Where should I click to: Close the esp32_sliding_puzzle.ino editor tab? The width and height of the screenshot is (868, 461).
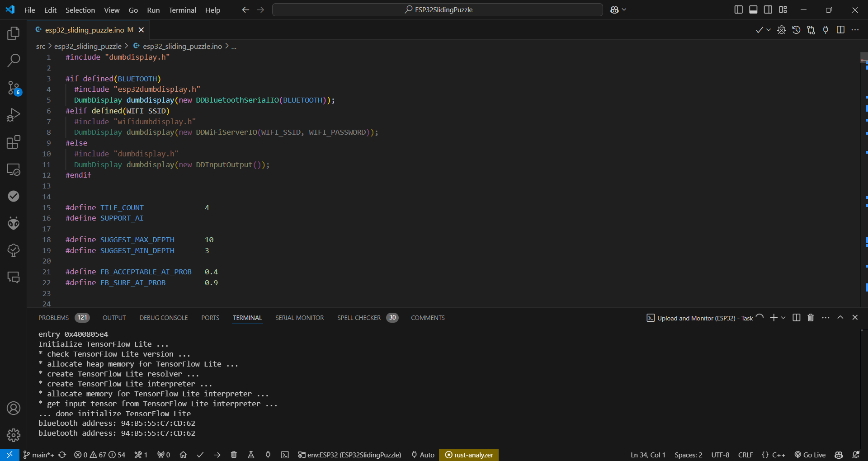pos(141,30)
